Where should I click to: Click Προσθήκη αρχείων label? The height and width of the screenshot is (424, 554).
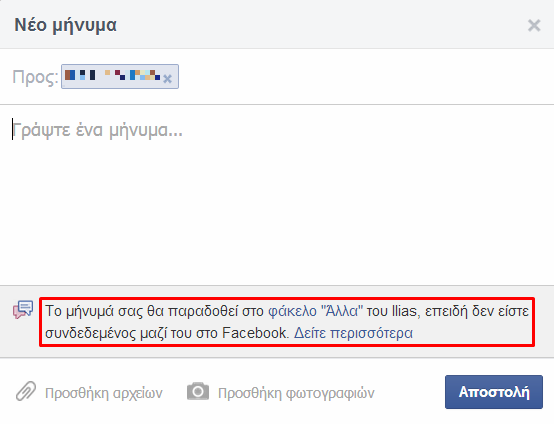[104, 393]
